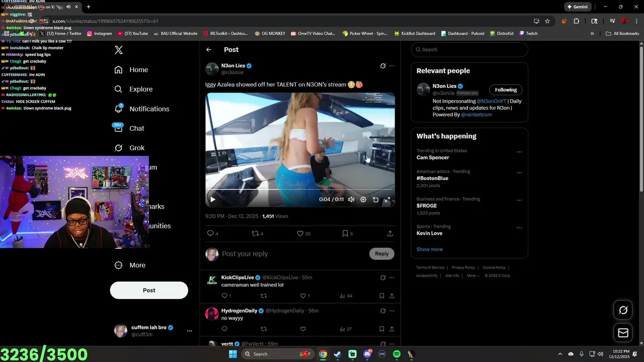Click the Following button for N3on Lies

[506, 90]
